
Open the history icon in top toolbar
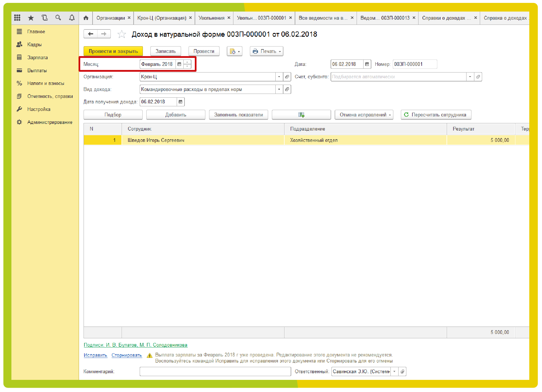(45, 18)
